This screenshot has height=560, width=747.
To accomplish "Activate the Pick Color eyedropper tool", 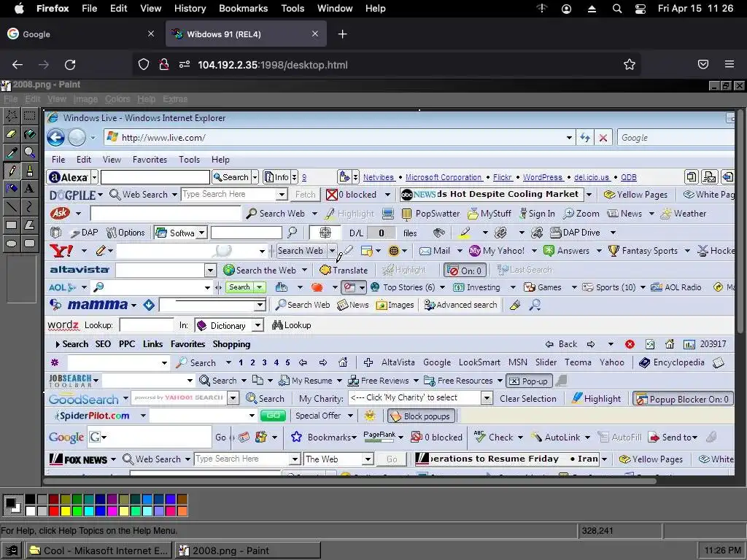I will (x=12, y=152).
